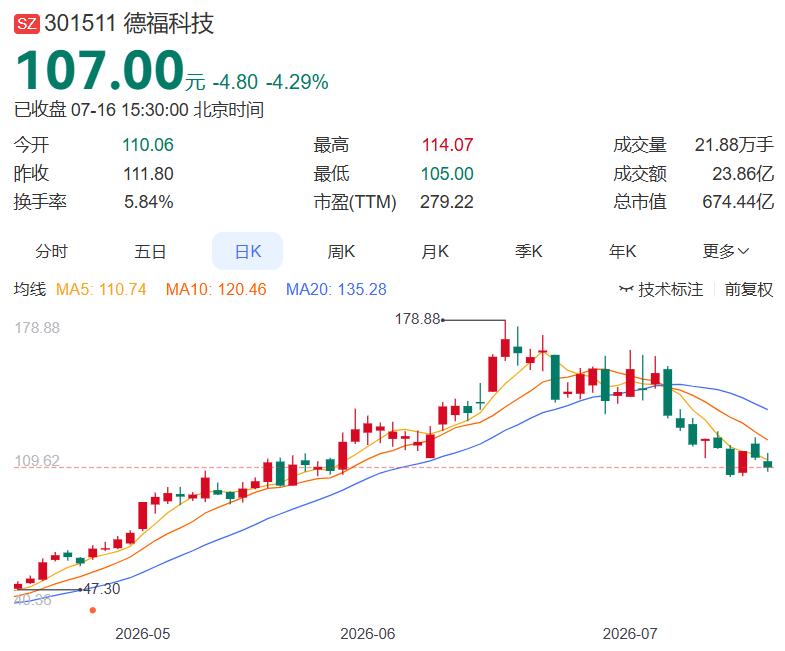The width and height of the screenshot is (785, 651).
Task: Click the 最低 value 105.00
Action: [447, 174]
